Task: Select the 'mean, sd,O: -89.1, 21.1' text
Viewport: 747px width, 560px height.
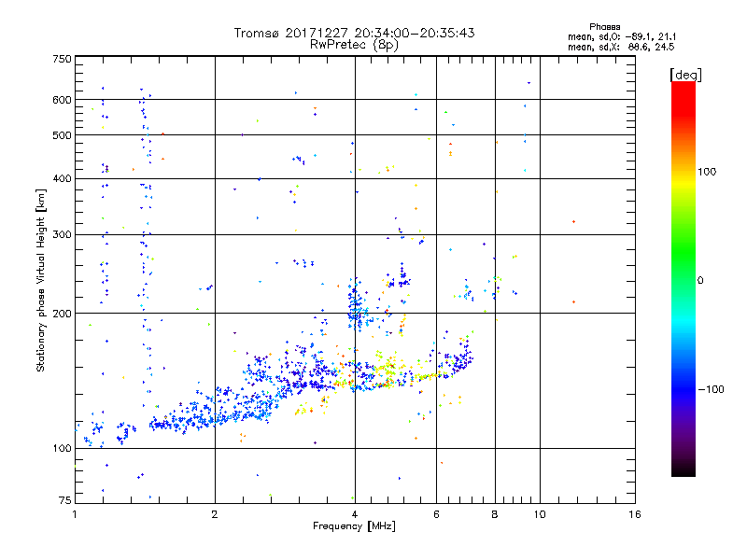Action: (x=622, y=36)
